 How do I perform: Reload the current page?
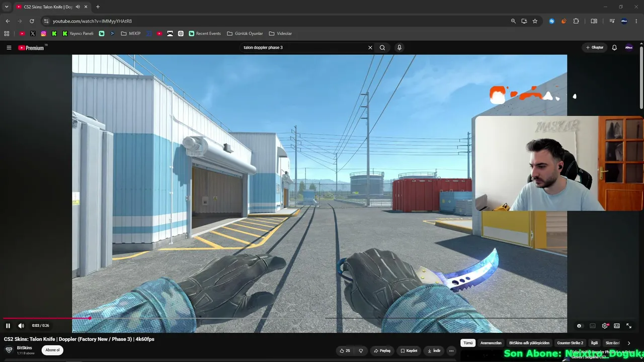32,21
